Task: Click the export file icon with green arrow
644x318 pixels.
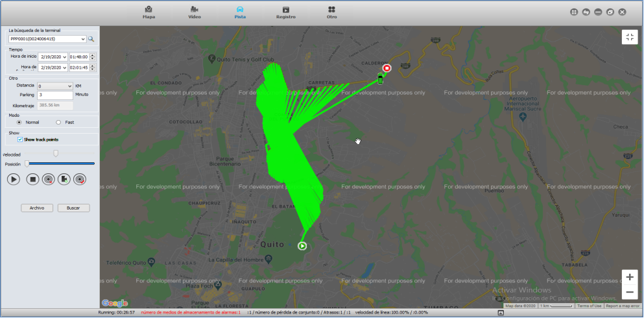Action: click(64, 179)
